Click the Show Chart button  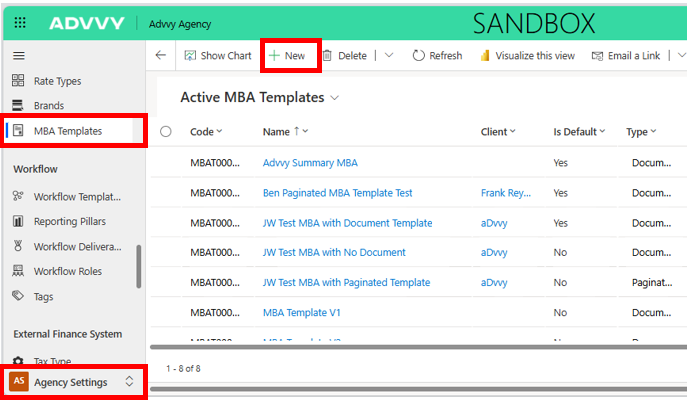coord(218,56)
